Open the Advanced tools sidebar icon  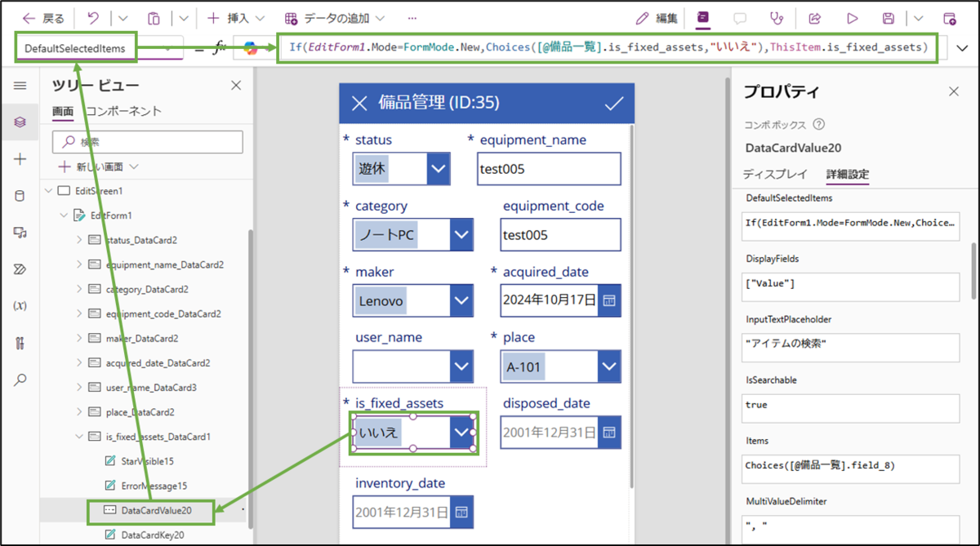click(20, 343)
